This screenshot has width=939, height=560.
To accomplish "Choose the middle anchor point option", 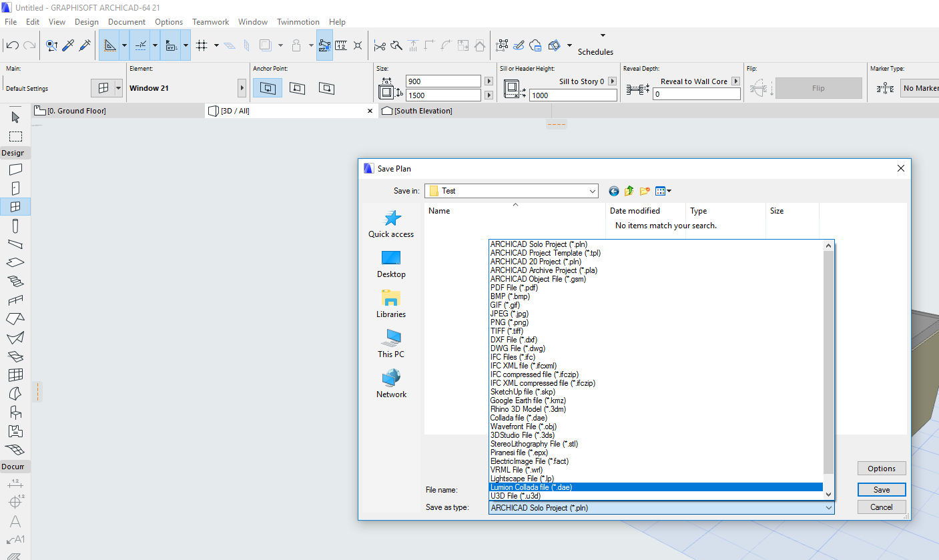I will click(298, 88).
